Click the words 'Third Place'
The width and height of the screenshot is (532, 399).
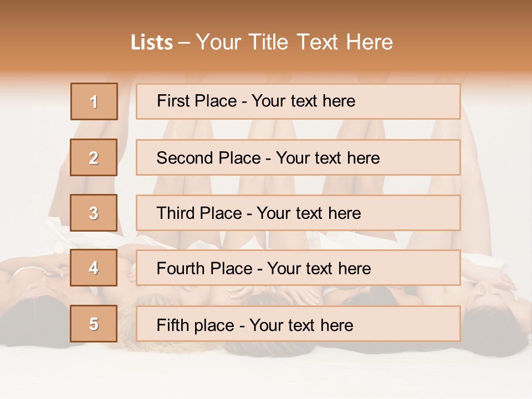coord(199,213)
